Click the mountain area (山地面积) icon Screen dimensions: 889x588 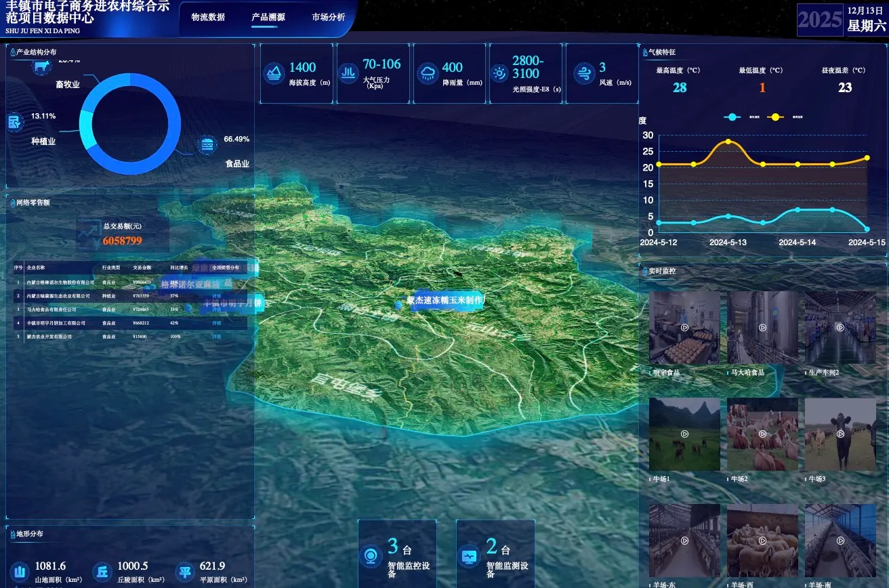[20, 572]
